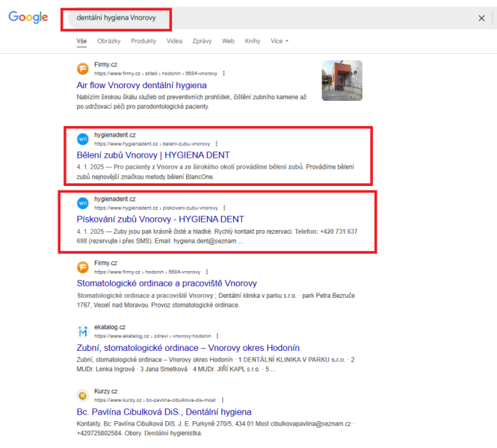Screen dimensions: 497x448
Task: Click Firmy.cz favicon of Stomatologické ordinace result
Action: tap(83, 267)
